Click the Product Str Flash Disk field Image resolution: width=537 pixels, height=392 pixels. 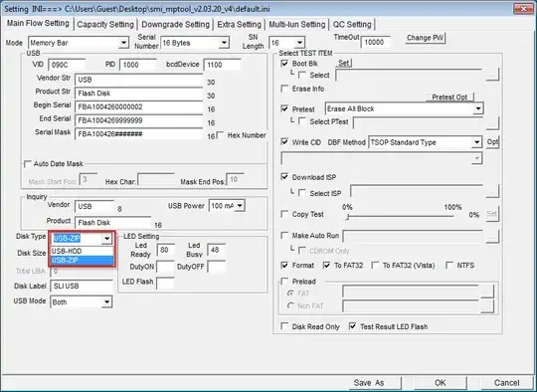[x=138, y=94]
